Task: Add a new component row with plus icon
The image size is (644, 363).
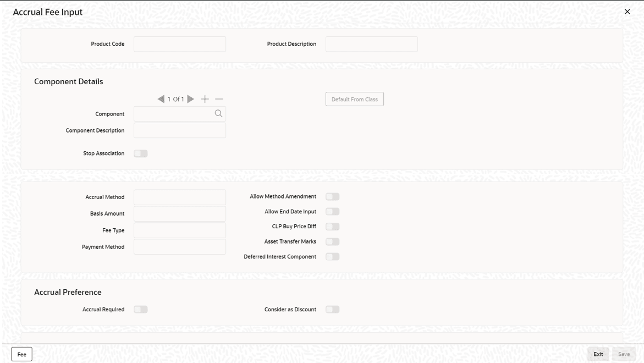Action: click(x=205, y=99)
